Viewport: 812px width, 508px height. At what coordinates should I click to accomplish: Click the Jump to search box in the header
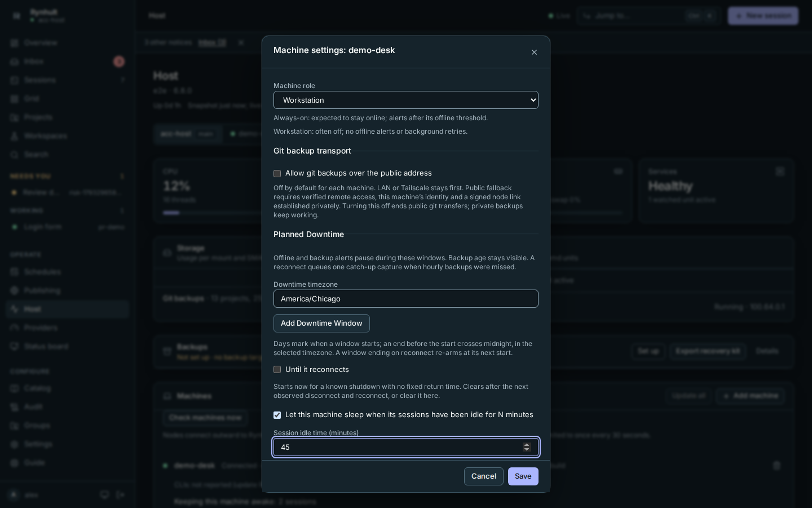[648, 16]
